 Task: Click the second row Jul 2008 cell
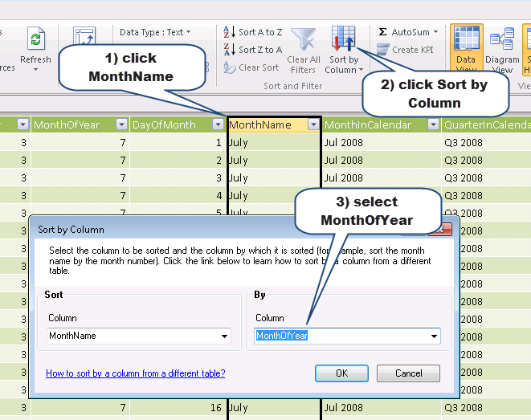(x=382, y=160)
